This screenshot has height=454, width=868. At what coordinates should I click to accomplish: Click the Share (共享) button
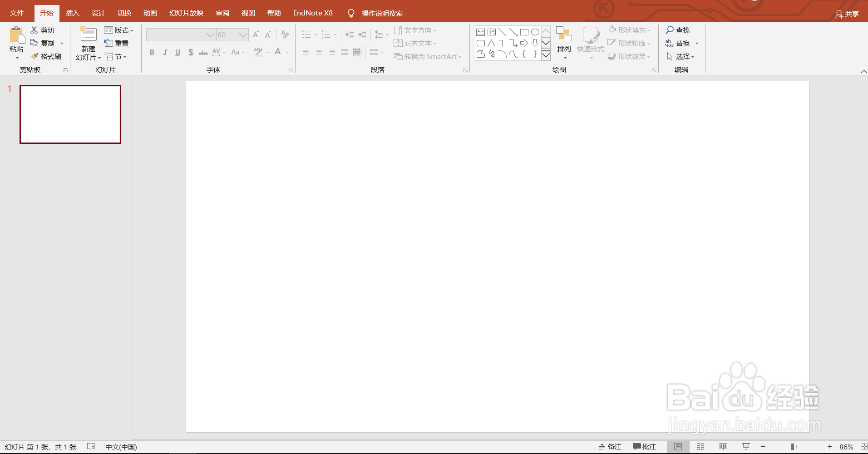point(847,14)
